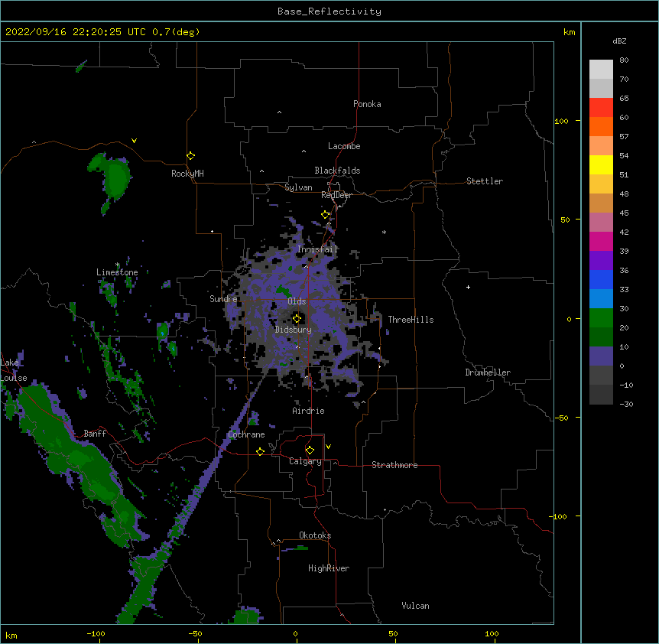Screen dimensions: 659x644
Task: Pick the bright yellow 54 dBZ legend swatch
Action: point(601,165)
